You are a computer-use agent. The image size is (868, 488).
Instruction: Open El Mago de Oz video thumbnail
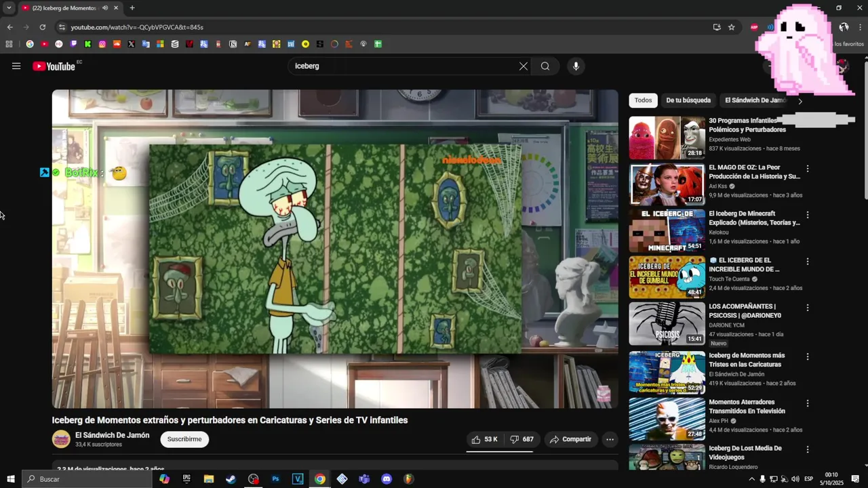667,184
